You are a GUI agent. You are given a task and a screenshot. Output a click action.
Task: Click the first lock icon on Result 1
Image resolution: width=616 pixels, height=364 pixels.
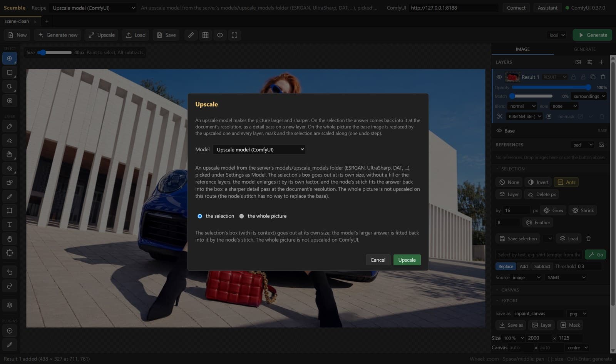coord(574,77)
